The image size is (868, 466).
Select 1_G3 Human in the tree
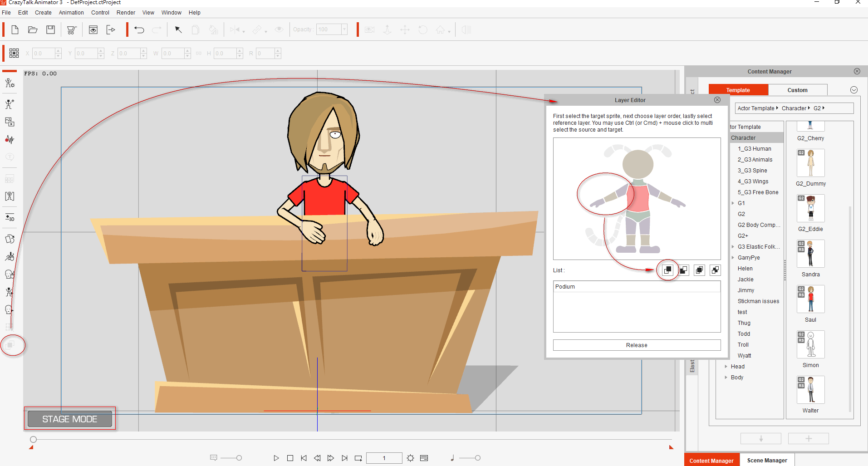coord(754,149)
